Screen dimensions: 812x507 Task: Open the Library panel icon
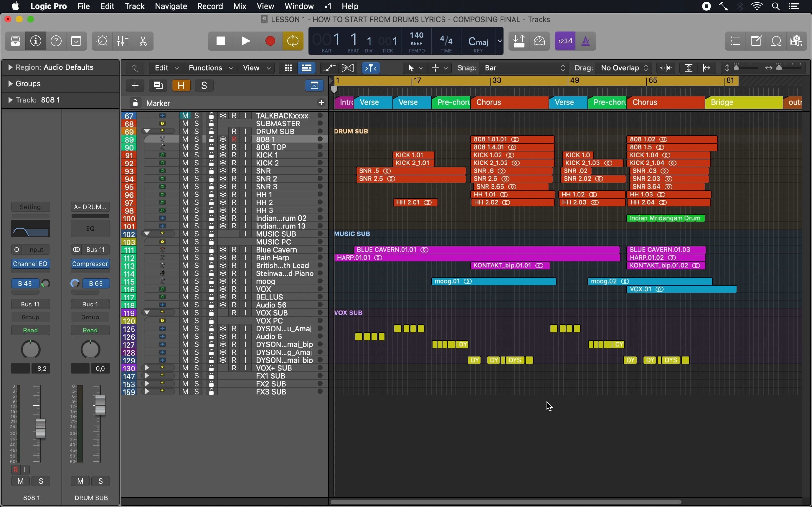click(16, 41)
